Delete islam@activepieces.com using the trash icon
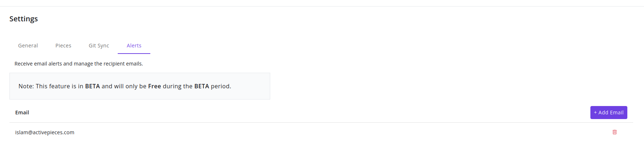This screenshot has height=148, width=644. pyautogui.click(x=614, y=132)
